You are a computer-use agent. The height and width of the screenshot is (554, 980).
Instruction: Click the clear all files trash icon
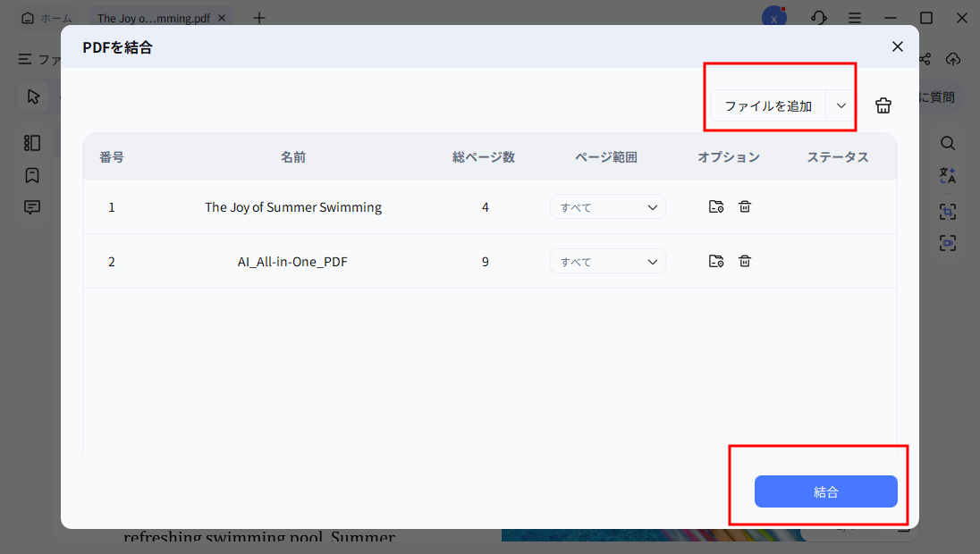(x=883, y=105)
